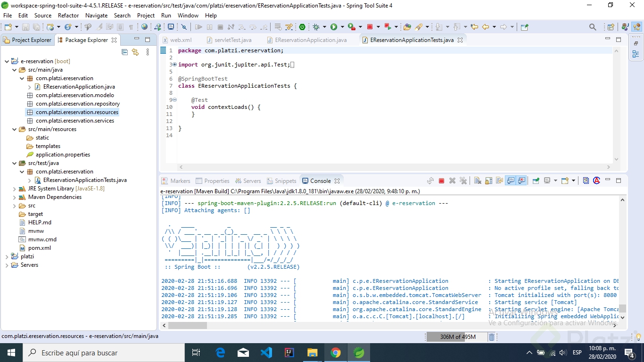
Task: Expand the platzi project node
Action: [7, 256]
